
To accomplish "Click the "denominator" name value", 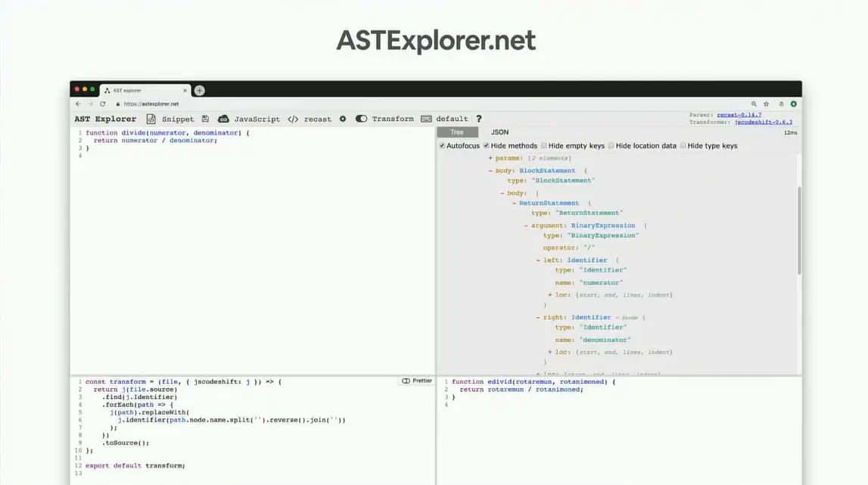I will [x=605, y=340].
